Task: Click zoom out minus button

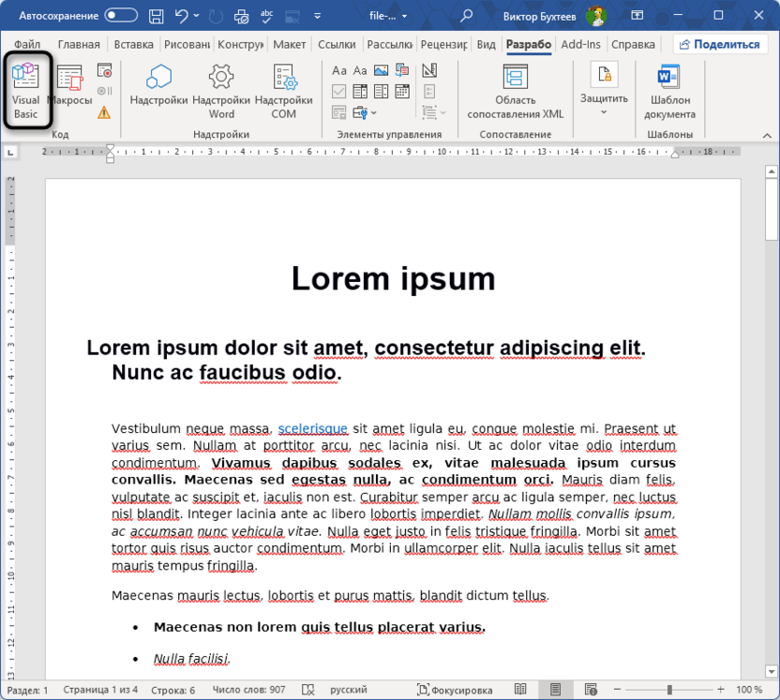Action: click(x=617, y=690)
